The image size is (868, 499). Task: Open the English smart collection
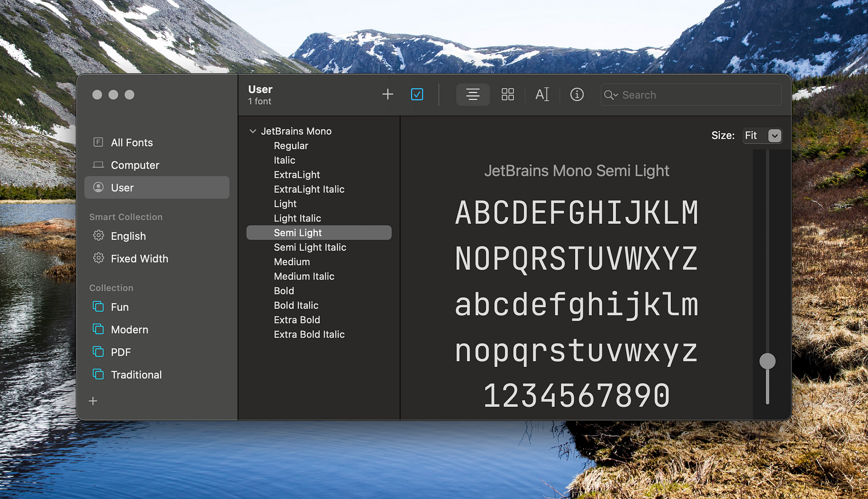[157, 236]
